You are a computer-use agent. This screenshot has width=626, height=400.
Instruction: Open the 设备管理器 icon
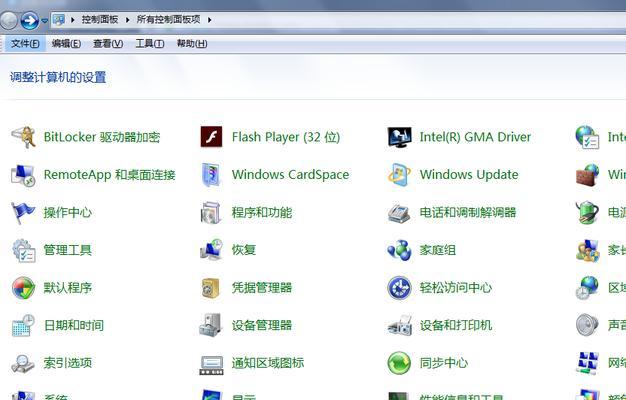tap(211, 325)
